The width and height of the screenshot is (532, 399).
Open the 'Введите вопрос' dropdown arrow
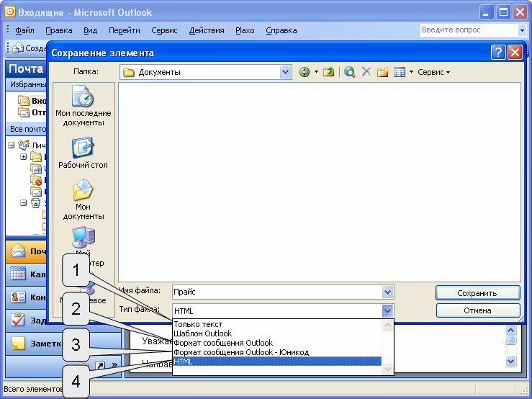point(522,30)
